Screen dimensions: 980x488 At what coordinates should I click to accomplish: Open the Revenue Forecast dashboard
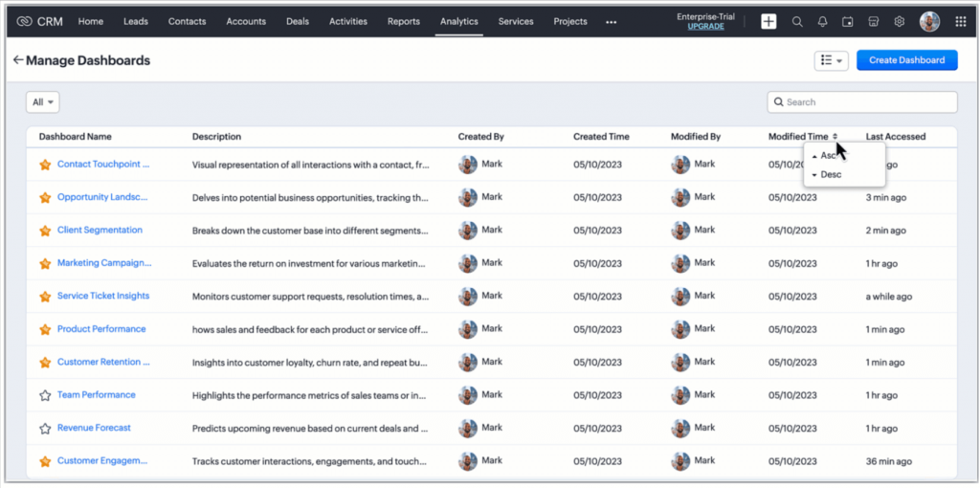point(94,428)
